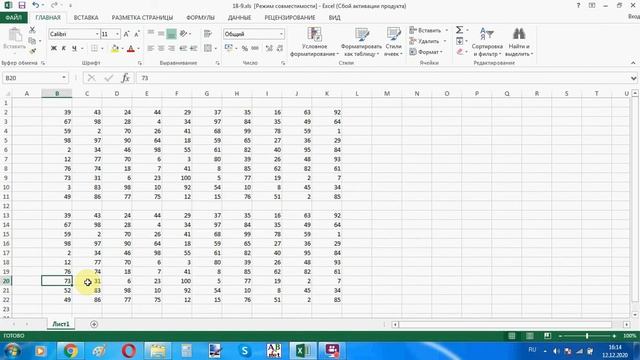Open Skype from the taskbar

coord(244,351)
